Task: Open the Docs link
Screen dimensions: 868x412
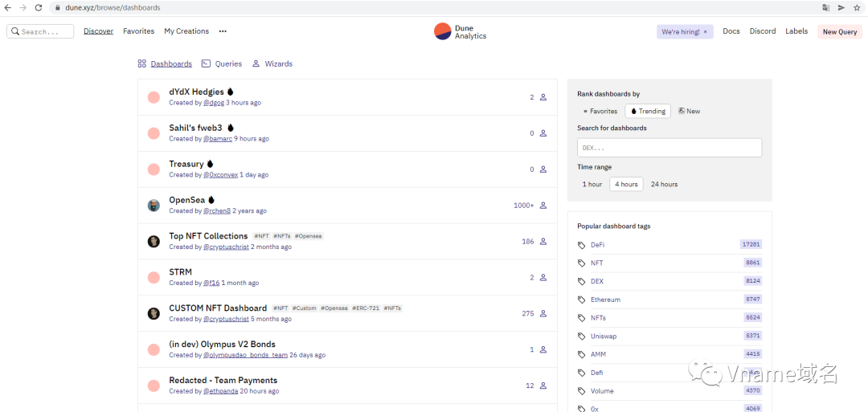Action: pos(731,31)
